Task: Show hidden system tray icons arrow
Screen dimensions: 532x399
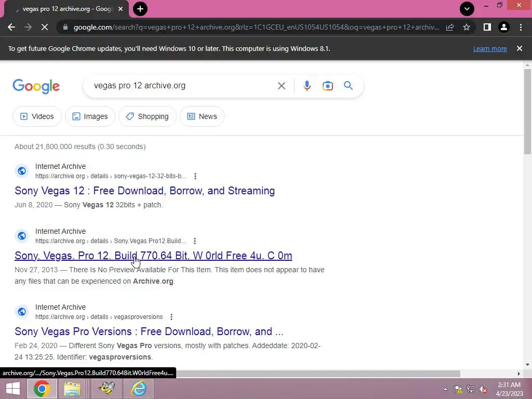Action: click(445, 389)
